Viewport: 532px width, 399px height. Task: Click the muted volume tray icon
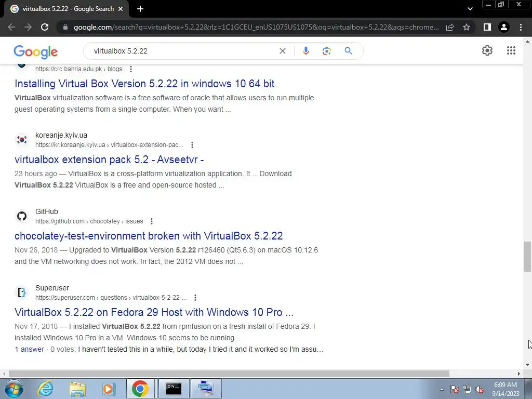pos(480,390)
